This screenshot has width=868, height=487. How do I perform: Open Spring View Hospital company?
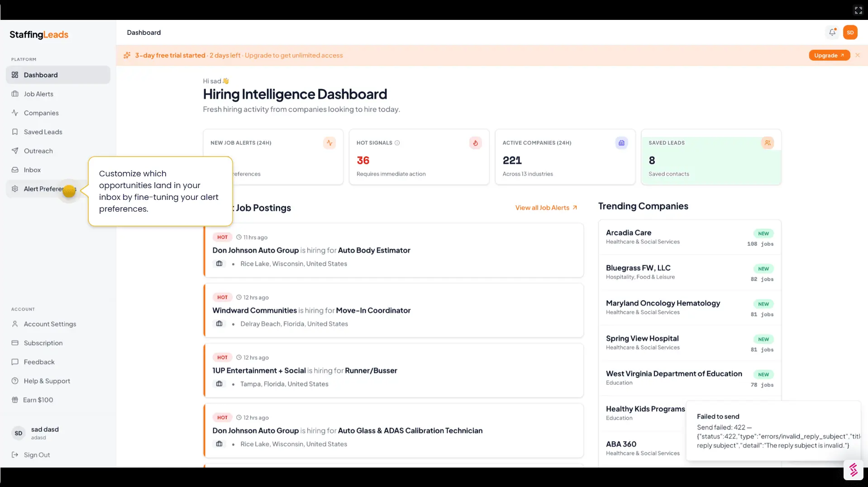coord(690,343)
